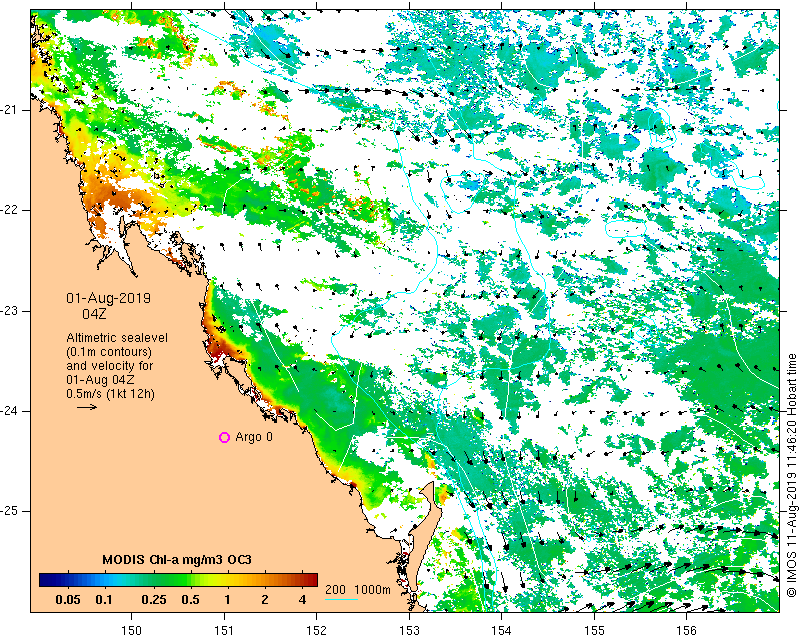Viewport: 800px width, 640px height.
Task: Click the longitude label '155'
Action: (594, 630)
